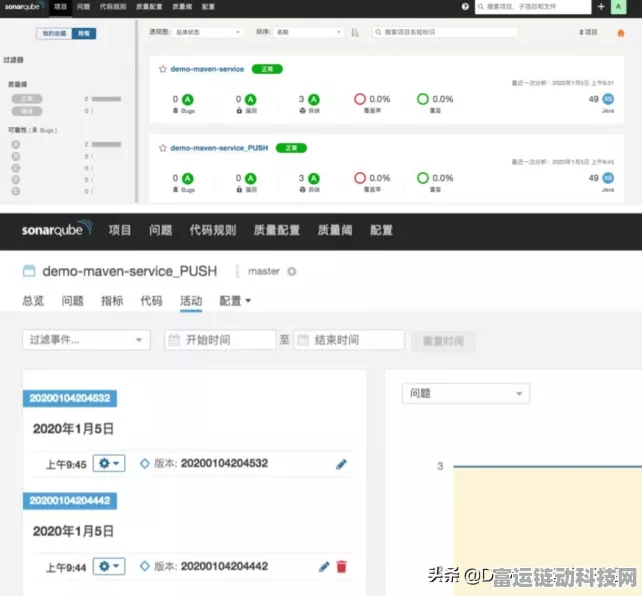Click the XS size badge on the demo-maven-service card
The image size is (642, 596).
coord(608,99)
